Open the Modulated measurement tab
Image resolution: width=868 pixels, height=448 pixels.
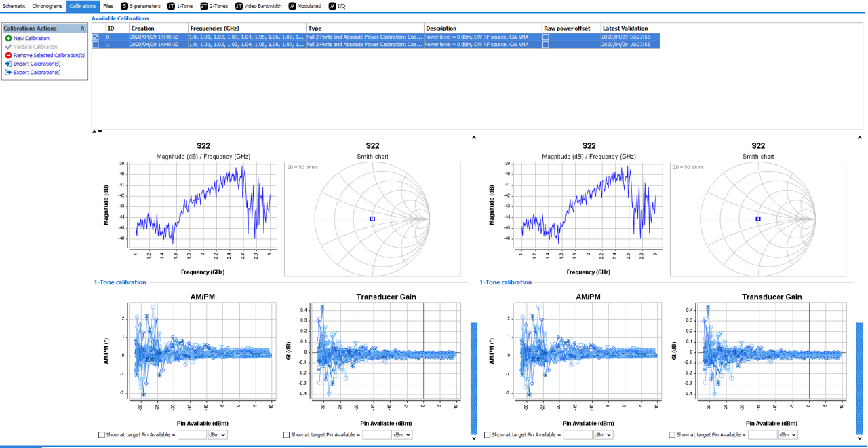click(x=305, y=6)
